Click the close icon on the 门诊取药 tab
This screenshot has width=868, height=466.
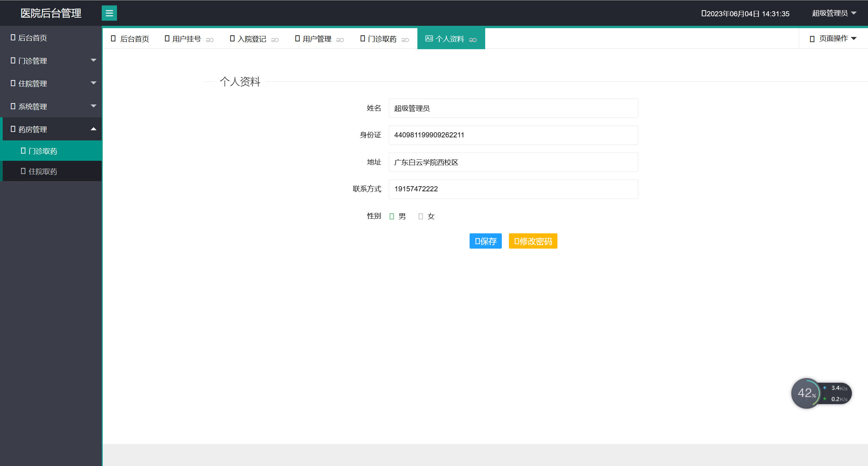(x=406, y=40)
